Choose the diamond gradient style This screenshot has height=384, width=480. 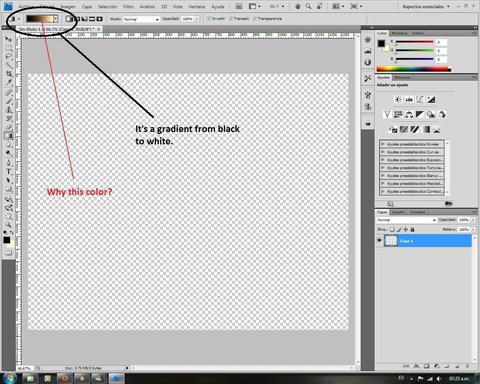99,19
